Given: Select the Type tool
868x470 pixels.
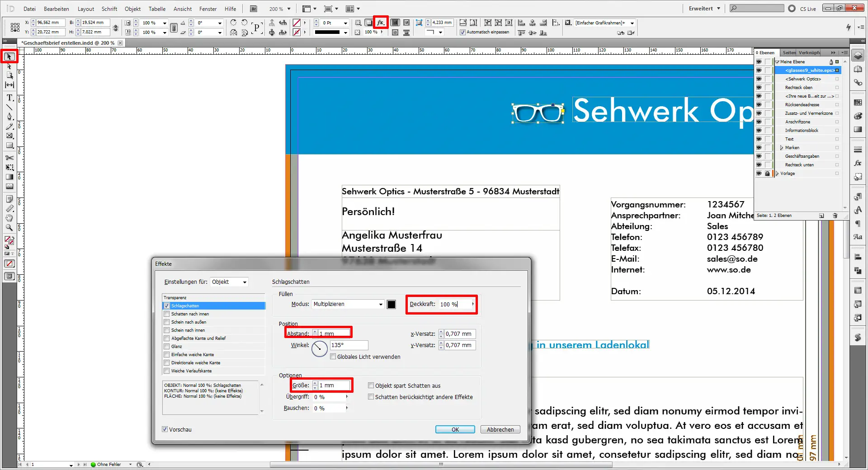Looking at the screenshot, I should pos(9,98).
